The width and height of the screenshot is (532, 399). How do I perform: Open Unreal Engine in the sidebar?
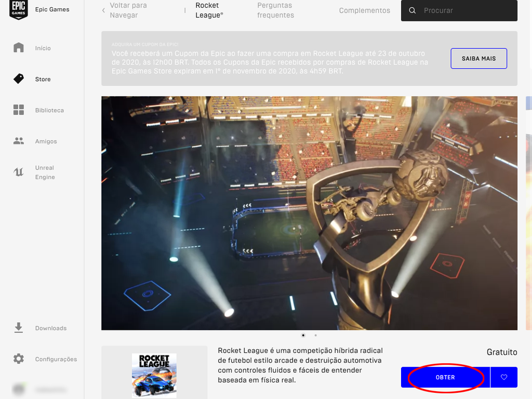tap(45, 172)
